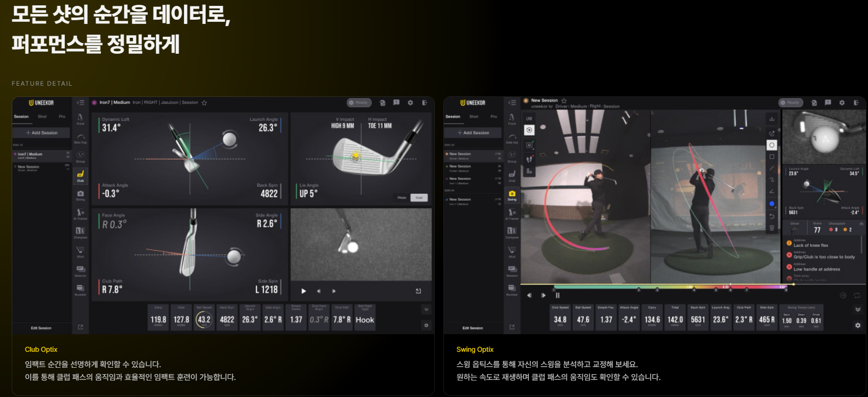
Task: Open the Swing camera icon in Club Optix sidebar
Action: pyautogui.click(x=80, y=195)
